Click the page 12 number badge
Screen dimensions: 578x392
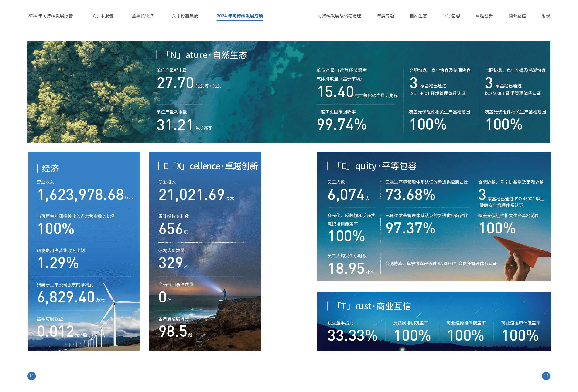(546, 376)
